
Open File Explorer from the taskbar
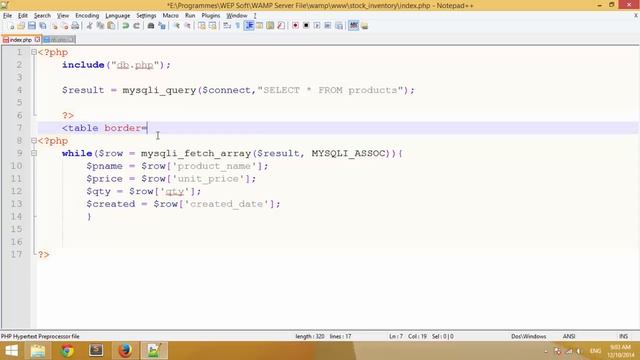(x=38, y=351)
